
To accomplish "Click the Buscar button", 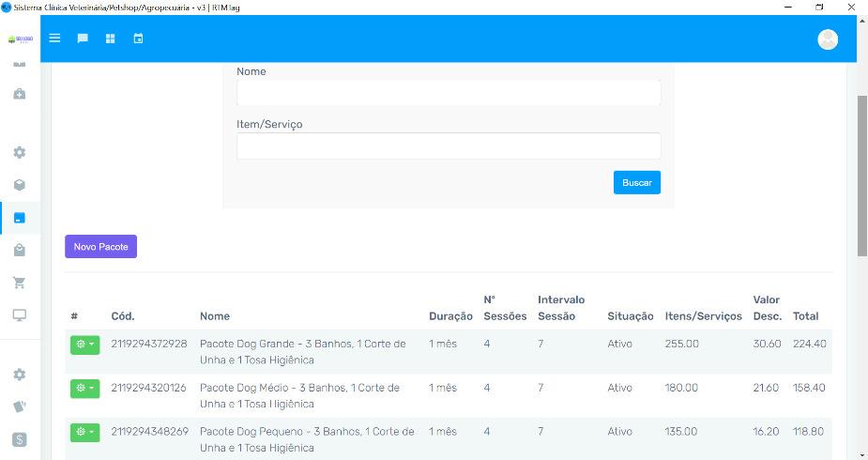I will click(x=636, y=182).
